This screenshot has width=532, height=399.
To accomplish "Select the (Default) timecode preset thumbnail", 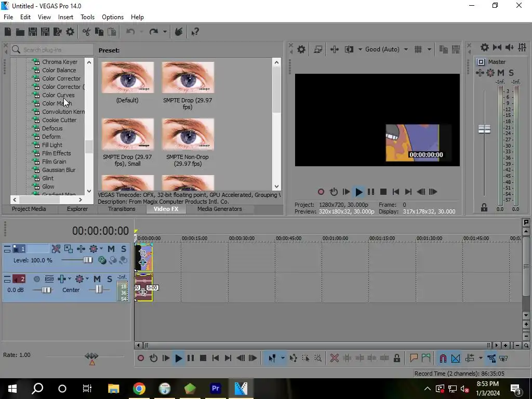I will (x=128, y=77).
